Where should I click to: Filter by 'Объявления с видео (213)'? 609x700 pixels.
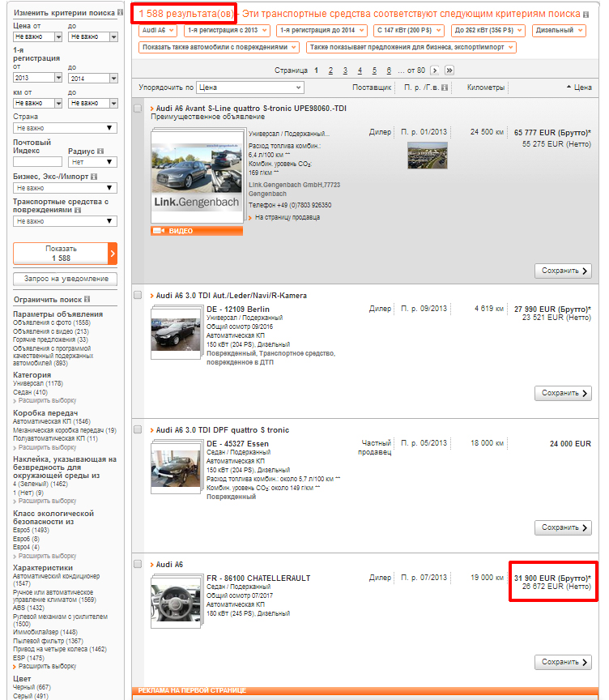tap(51, 331)
